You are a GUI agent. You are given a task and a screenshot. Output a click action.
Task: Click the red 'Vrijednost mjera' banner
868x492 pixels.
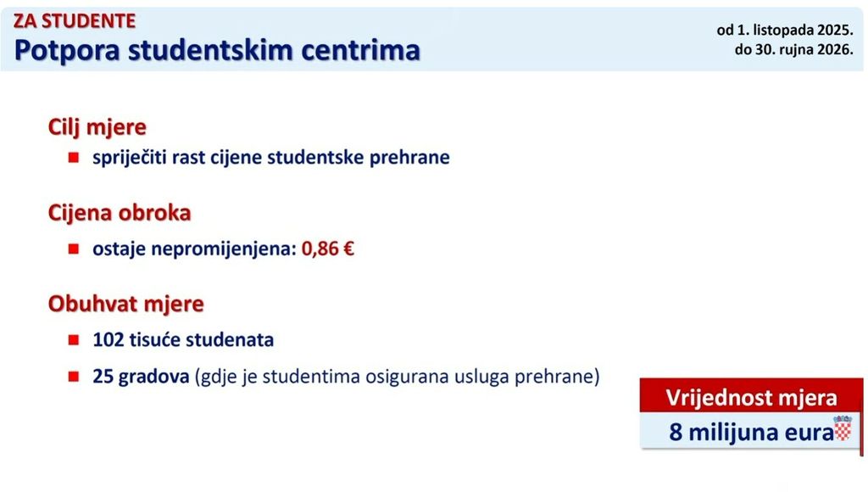pyautogui.click(x=751, y=397)
